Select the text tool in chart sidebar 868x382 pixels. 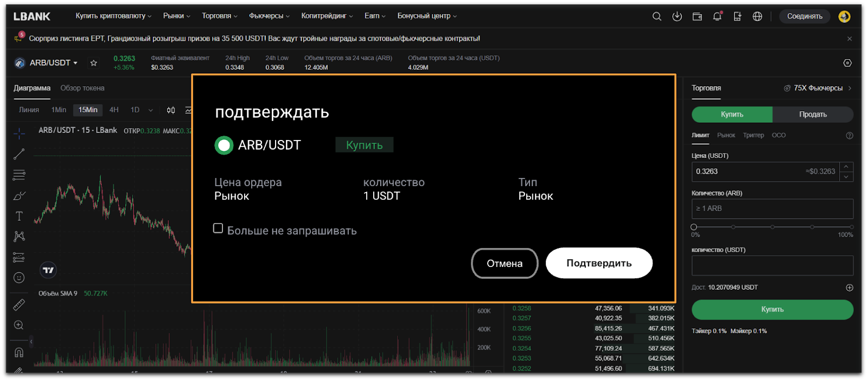(19, 216)
